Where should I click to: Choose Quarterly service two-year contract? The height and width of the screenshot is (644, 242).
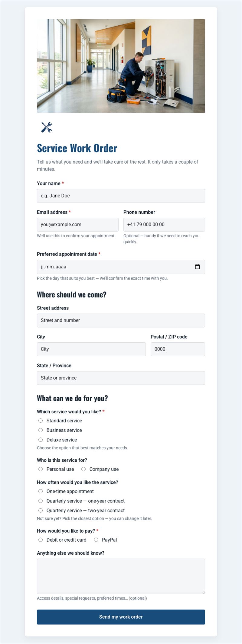(x=41, y=511)
